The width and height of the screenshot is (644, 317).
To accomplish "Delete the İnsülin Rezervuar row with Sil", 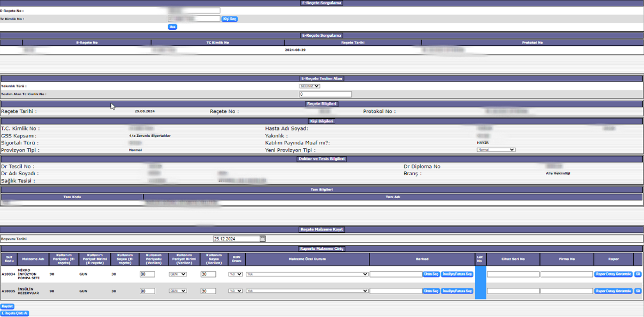I will (638, 291).
